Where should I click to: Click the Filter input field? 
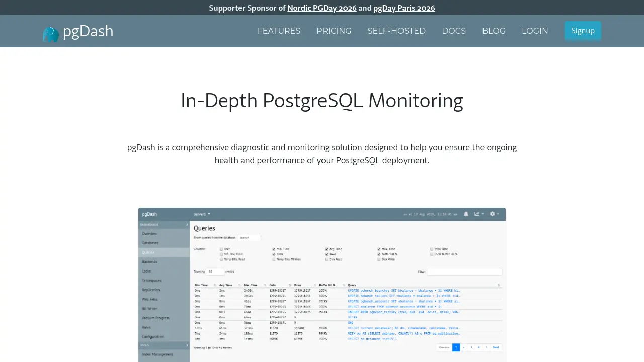pos(464,271)
